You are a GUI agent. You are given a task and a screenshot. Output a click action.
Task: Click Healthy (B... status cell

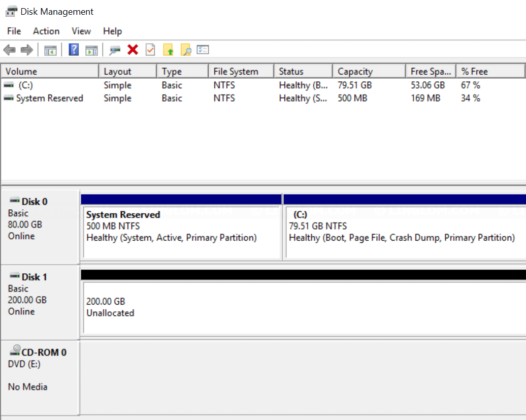[x=303, y=85]
